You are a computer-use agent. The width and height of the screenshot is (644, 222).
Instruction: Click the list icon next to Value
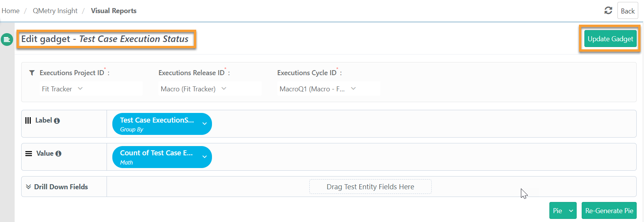click(x=28, y=153)
